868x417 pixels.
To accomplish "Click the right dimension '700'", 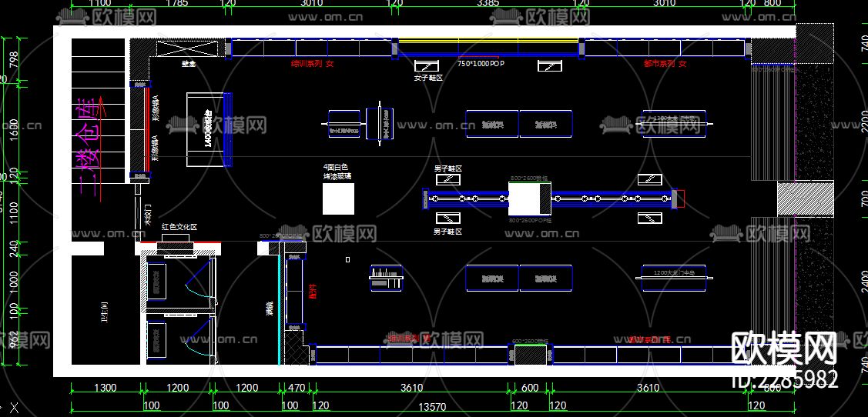I will [x=863, y=199].
